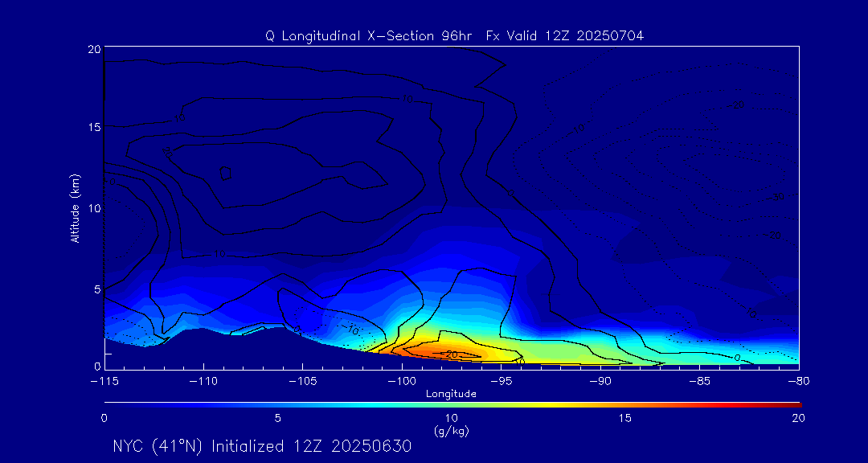This screenshot has height=463, width=868.
Task: Click the longitude tick label "-90"
Action: coord(600,382)
